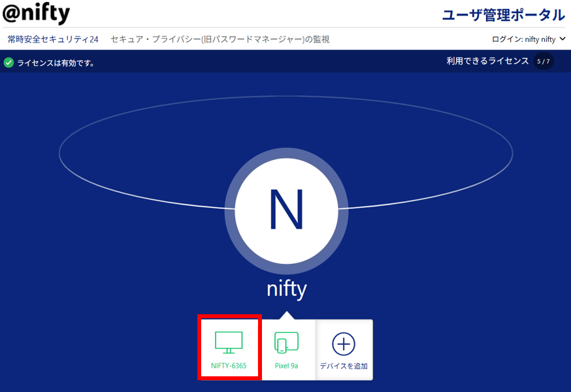Select the nifty user name under avatar
The image size is (571, 392).
[286, 288]
